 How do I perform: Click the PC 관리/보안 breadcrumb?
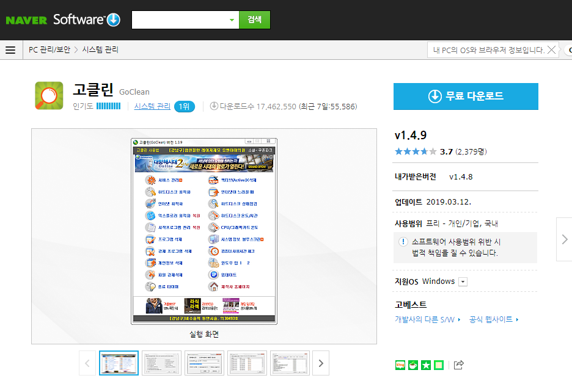tap(50, 49)
